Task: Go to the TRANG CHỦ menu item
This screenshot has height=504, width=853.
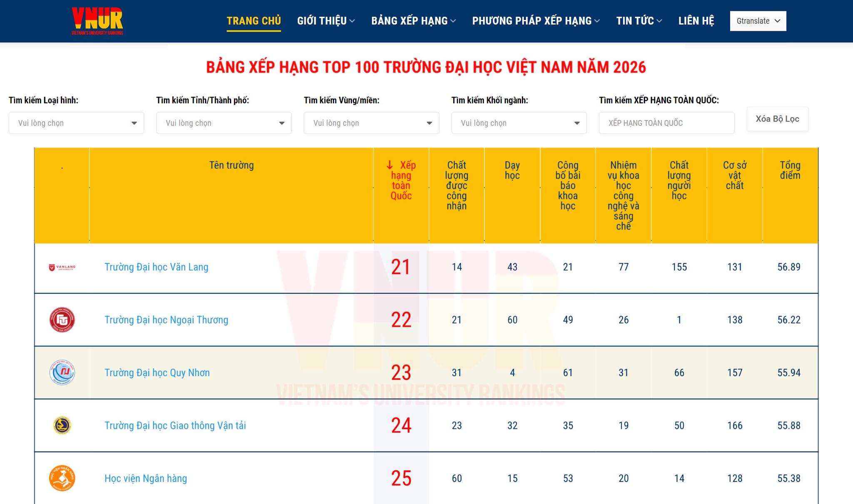Action: point(254,21)
